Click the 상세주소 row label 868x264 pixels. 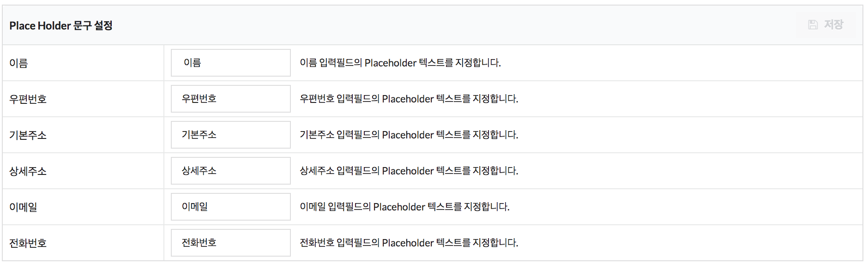[28, 171]
